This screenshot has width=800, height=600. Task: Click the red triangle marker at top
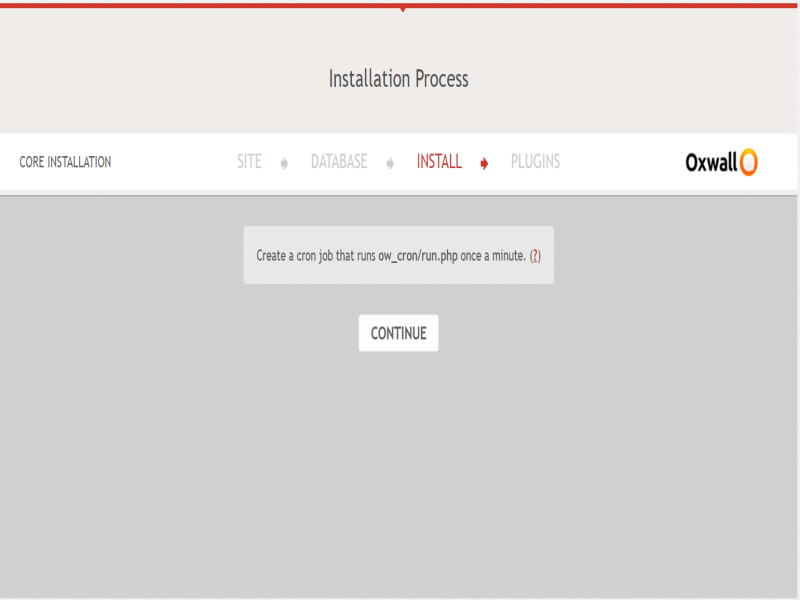click(x=402, y=9)
